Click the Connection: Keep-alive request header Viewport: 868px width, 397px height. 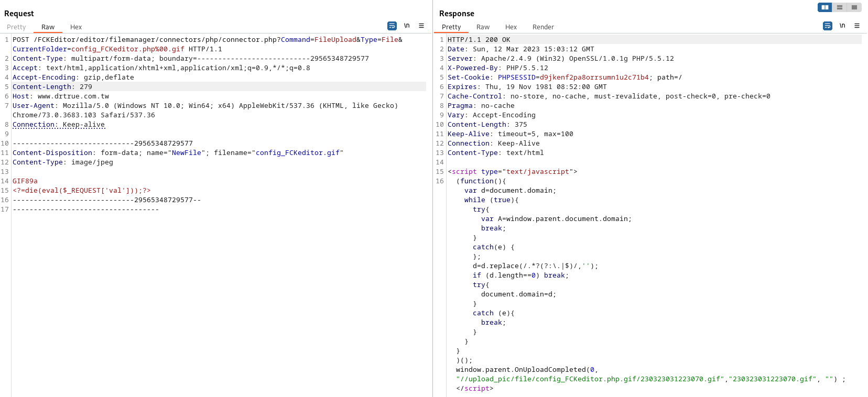59,125
